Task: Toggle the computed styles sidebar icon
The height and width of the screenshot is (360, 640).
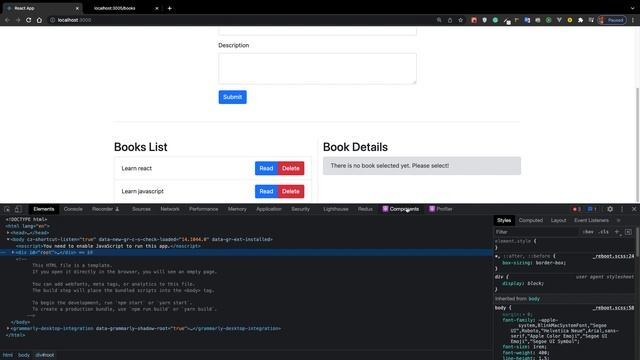Action: 628,232
